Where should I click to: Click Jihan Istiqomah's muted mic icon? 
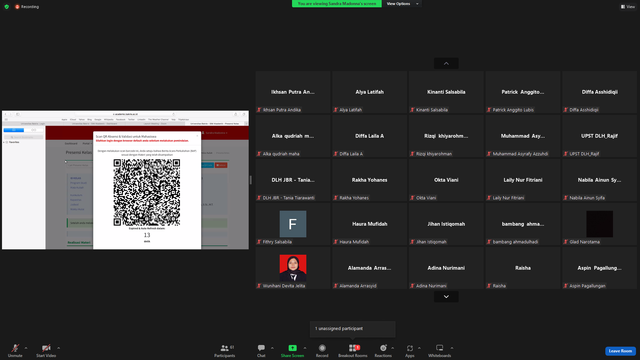tap(412, 242)
